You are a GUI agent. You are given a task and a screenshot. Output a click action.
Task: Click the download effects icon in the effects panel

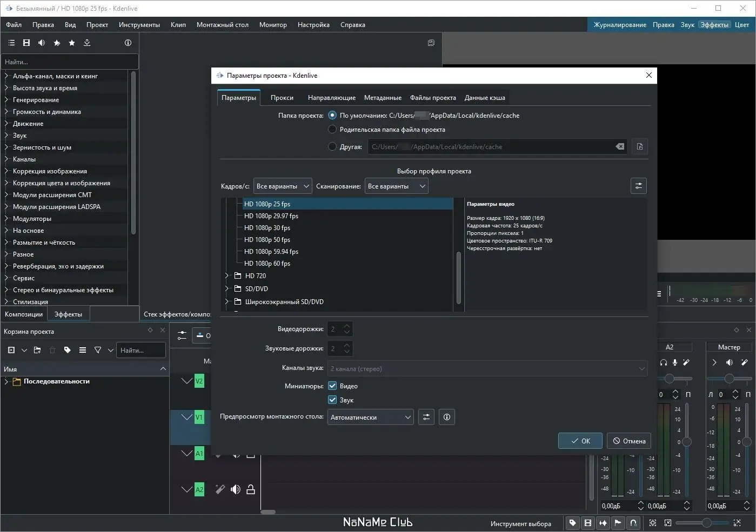87,43
